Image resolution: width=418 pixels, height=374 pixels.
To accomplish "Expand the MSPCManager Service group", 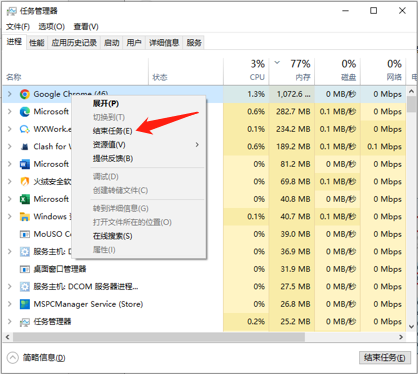I will [x=10, y=304].
